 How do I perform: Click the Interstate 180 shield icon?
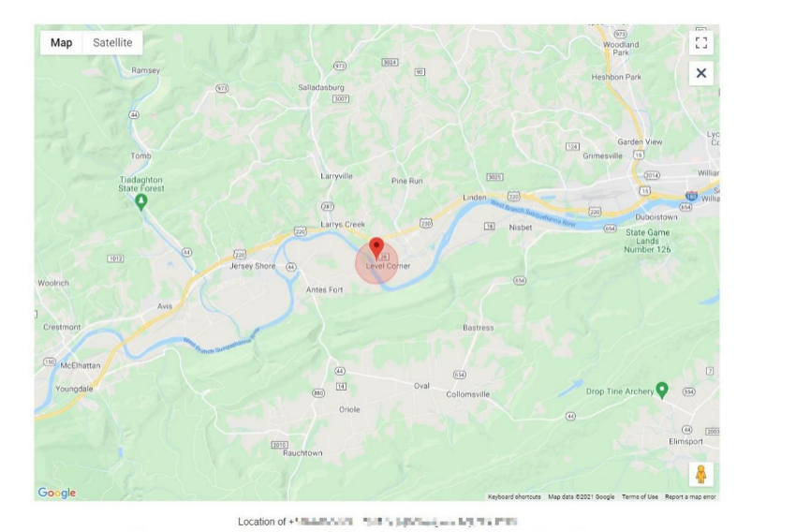coord(691,196)
